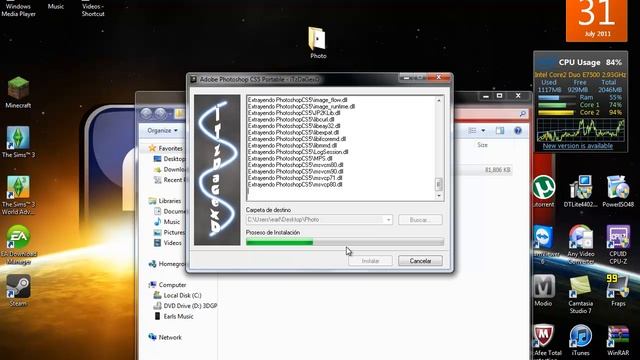
Task: Launch McAfee Total Protection icon
Action: pos(546,341)
